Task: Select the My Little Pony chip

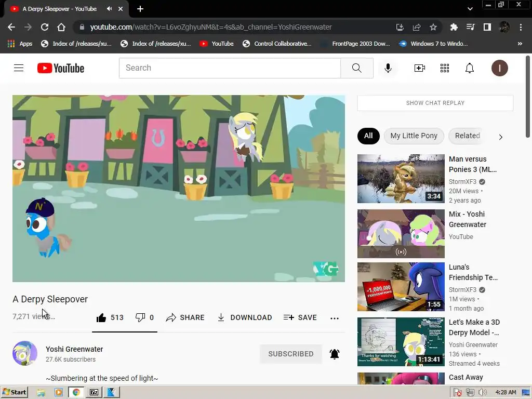Action: point(414,136)
